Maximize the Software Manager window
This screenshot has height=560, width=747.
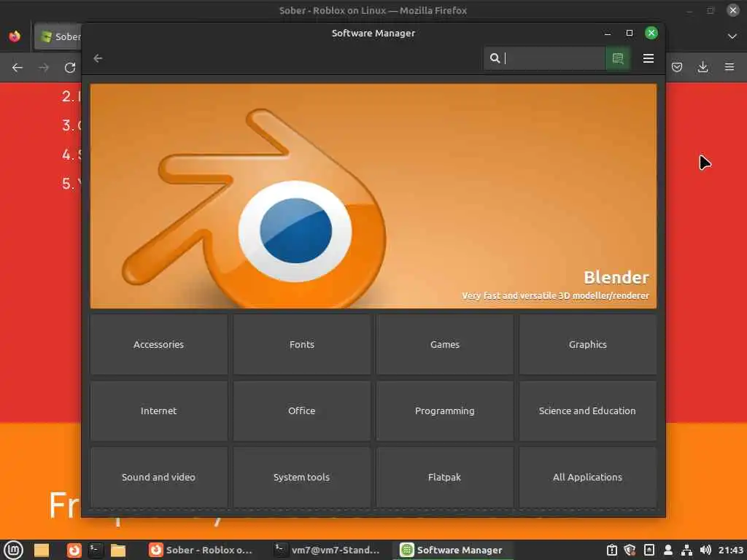[x=630, y=33]
